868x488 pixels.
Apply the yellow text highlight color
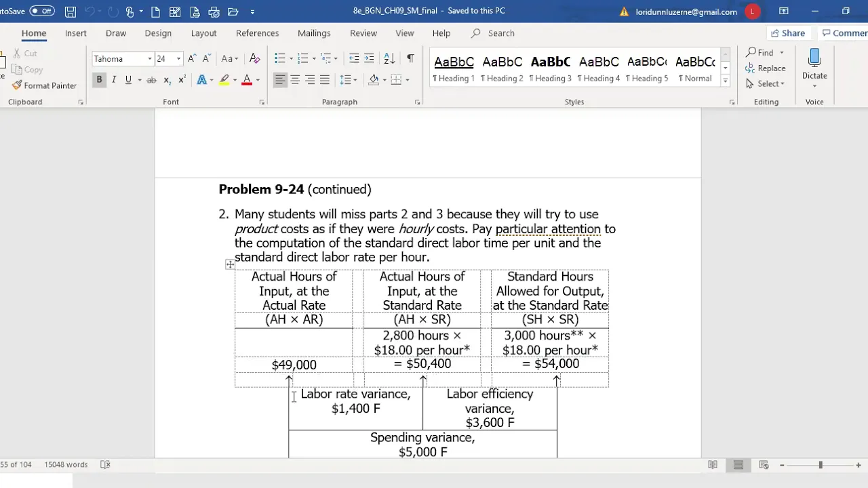[x=224, y=80]
